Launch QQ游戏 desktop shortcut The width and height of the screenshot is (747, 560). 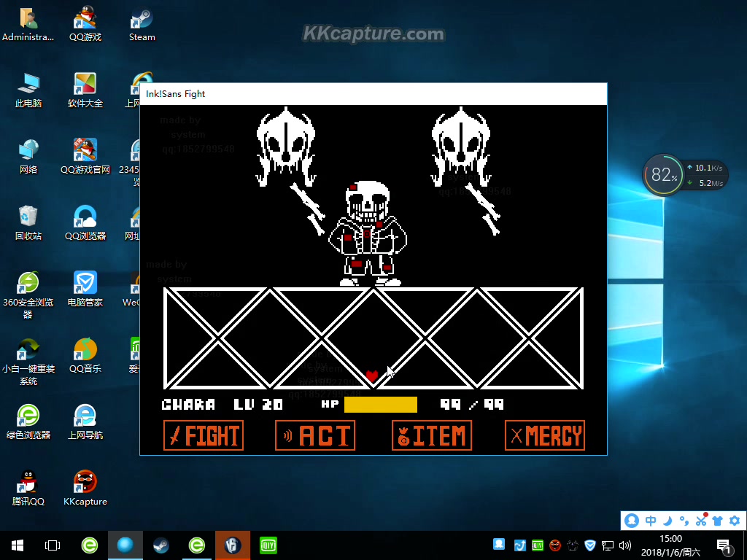point(85,24)
